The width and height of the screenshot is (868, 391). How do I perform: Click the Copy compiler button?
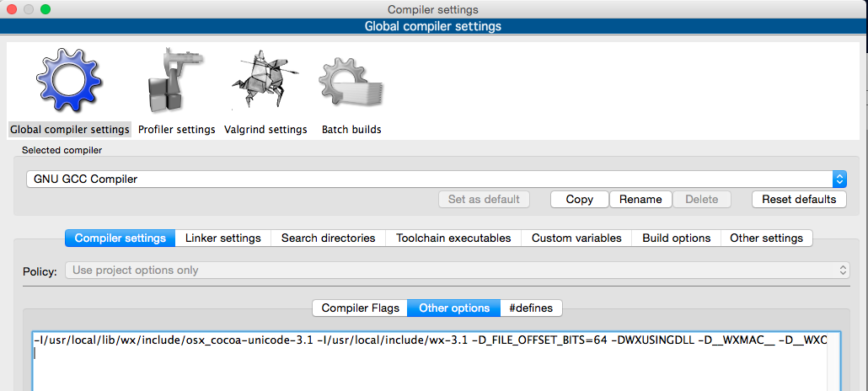(x=580, y=200)
